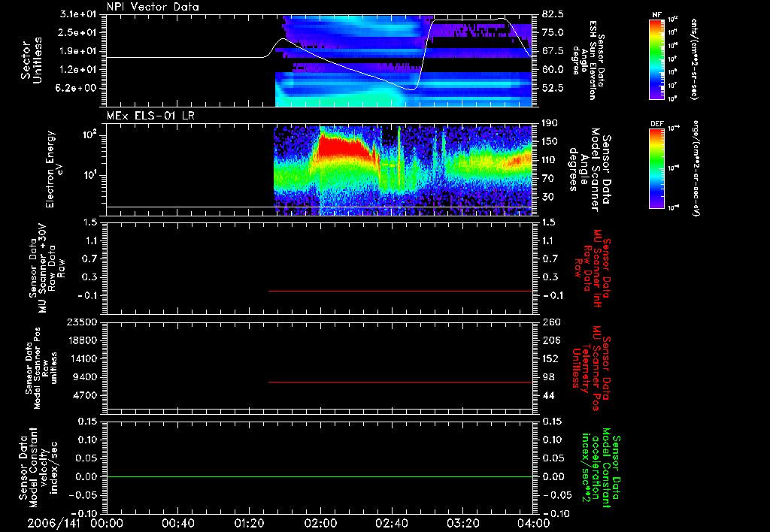This screenshot has height=532, width=770.
Task: Click the 02:00 time tick label
Action: 320,523
